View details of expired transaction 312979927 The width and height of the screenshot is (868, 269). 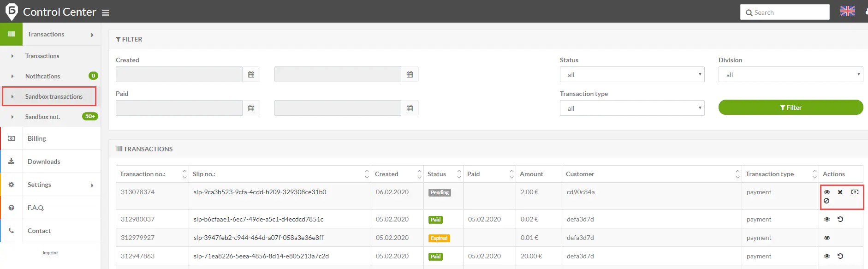(x=827, y=238)
